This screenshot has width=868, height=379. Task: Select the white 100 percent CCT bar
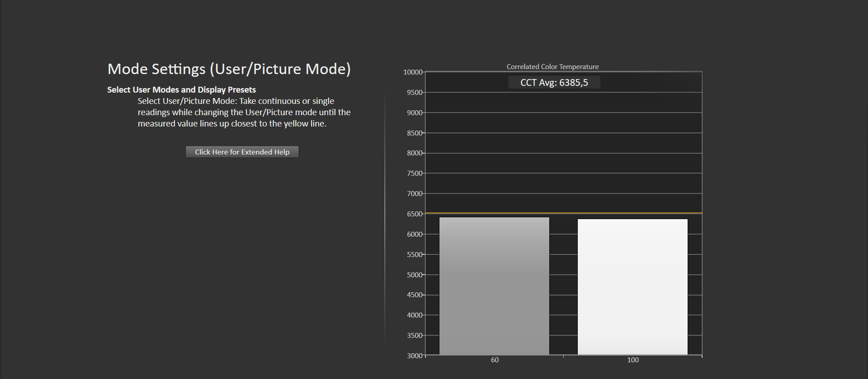[x=632, y=287]
